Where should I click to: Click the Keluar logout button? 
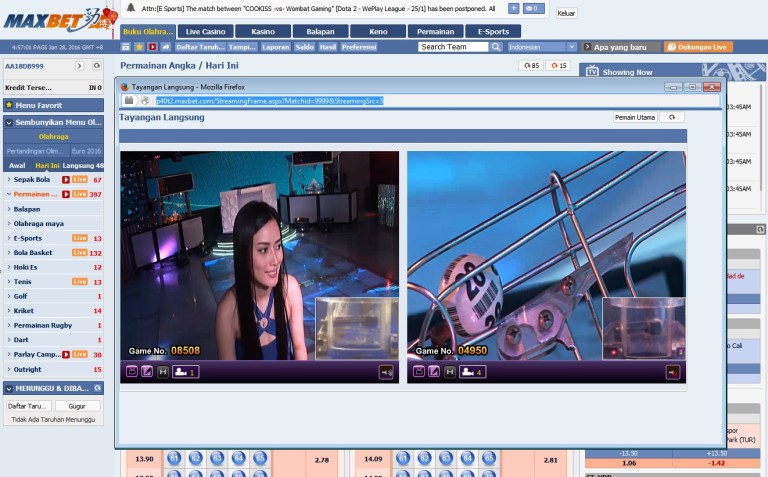coord(566,13)
